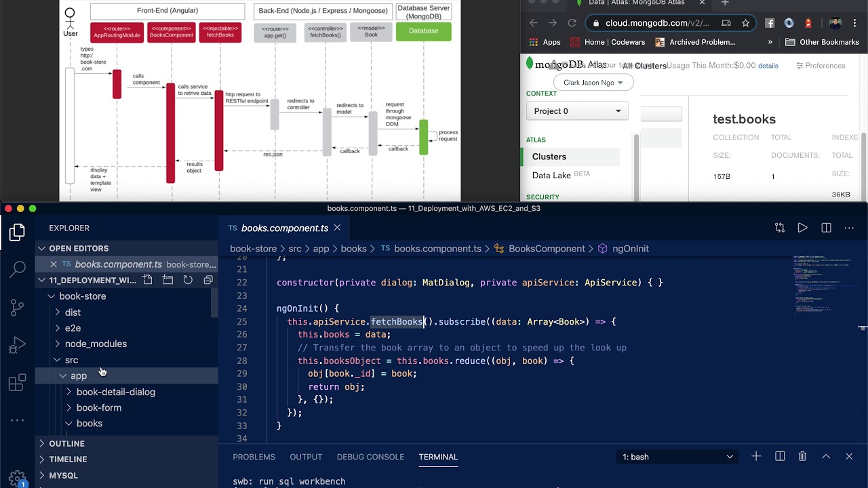Image resolution: width=868 pixels, height=488 pixels.
Task: Click the New File icon in Explorer
Action: pyautogui.click(x=147, y=280)
